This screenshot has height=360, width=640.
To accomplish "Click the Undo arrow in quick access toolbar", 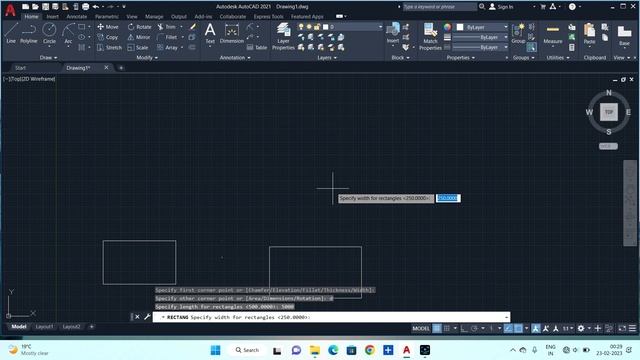I will click(x=96, y=7).
